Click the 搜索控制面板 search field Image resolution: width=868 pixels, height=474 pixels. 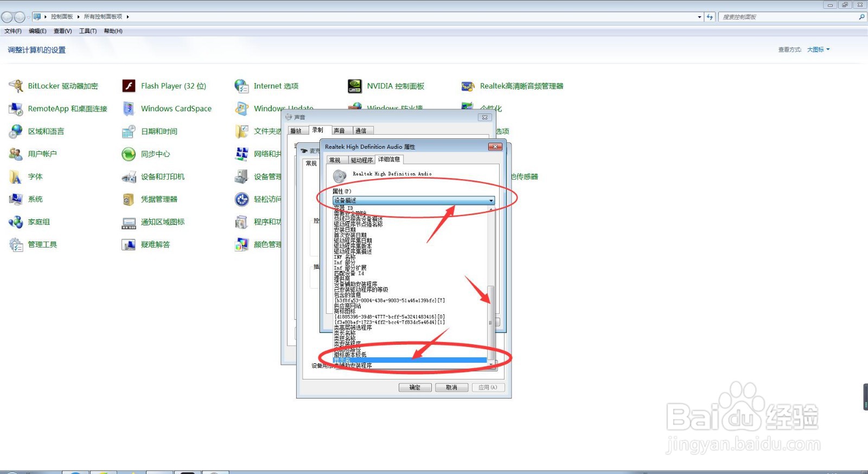tap(789, 17)
